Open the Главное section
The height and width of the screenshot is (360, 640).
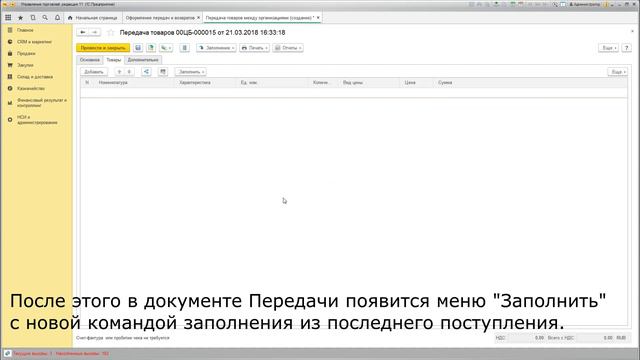[25, 30]
